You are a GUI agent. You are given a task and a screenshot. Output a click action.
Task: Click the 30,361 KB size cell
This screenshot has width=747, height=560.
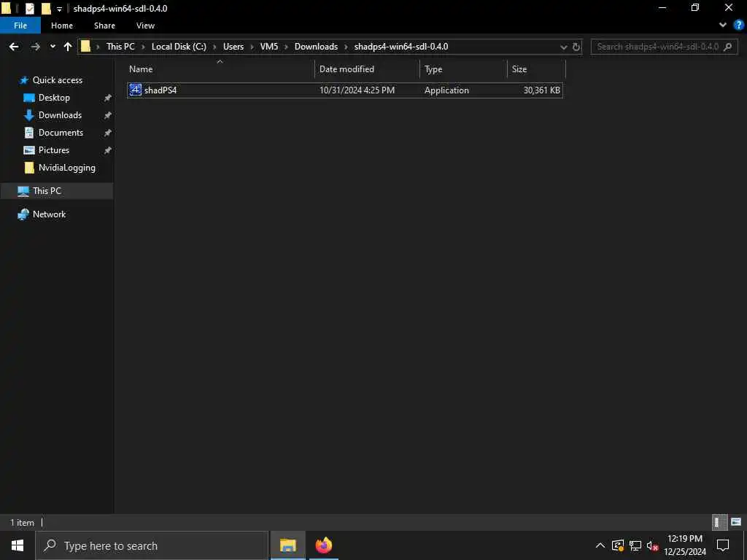[x=542, y=90]
